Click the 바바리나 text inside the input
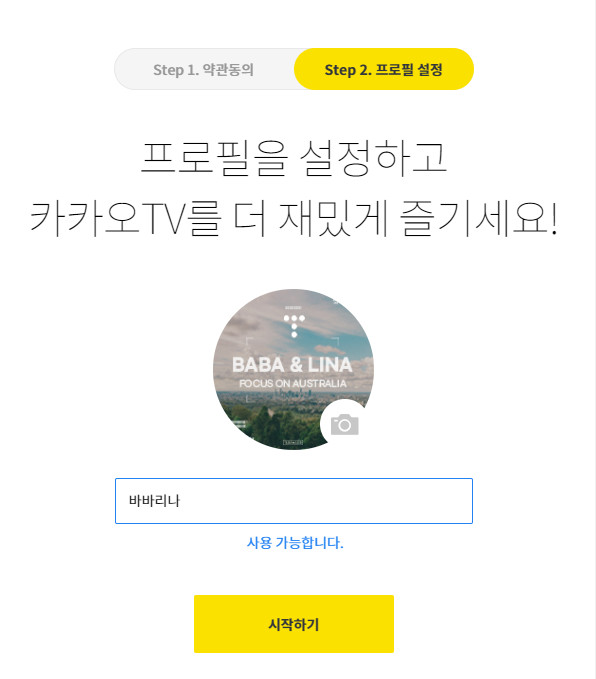The image size is (596, 679). [154, 501]
